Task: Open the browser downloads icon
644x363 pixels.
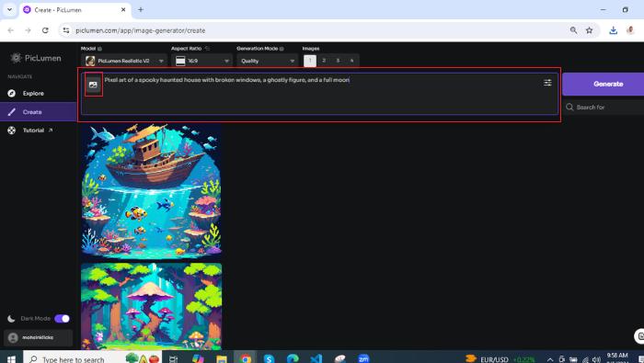Action: click(x=614, y=30)
